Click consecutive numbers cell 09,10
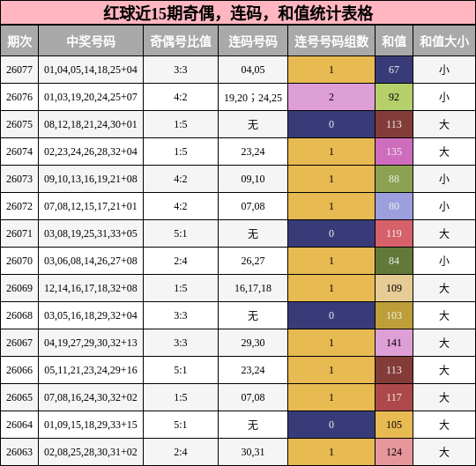This screenshot has width=476, height=466. point(253,179)
